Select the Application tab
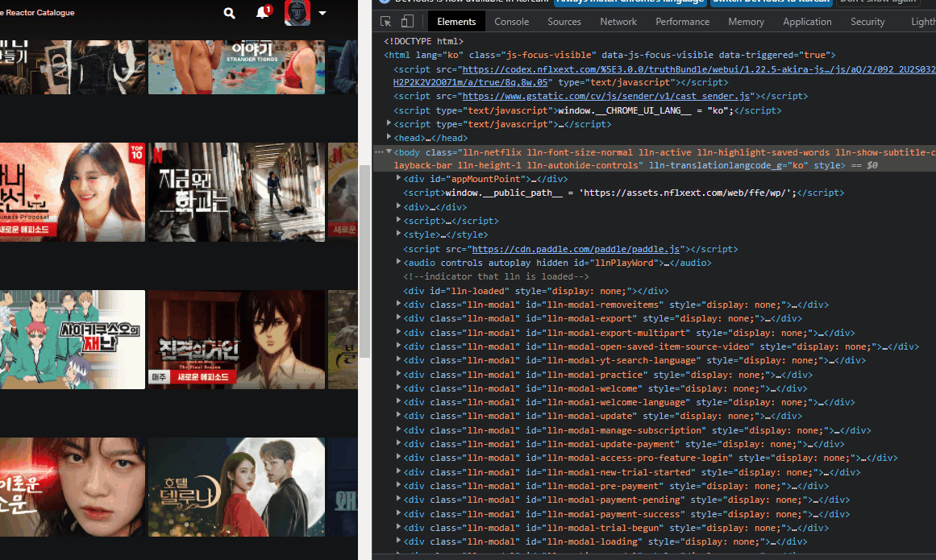Viewport: 936px width, 560px height. [x=807, y=22]
